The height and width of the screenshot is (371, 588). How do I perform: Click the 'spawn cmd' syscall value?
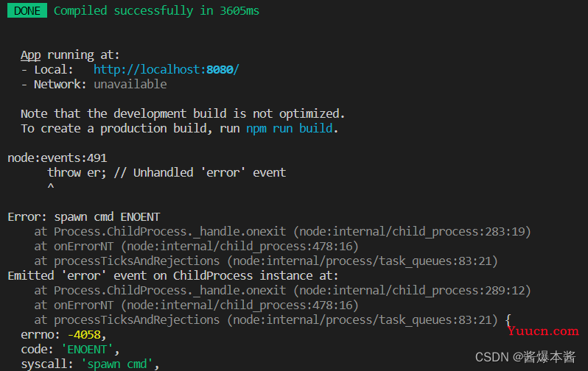coord(117,364)
